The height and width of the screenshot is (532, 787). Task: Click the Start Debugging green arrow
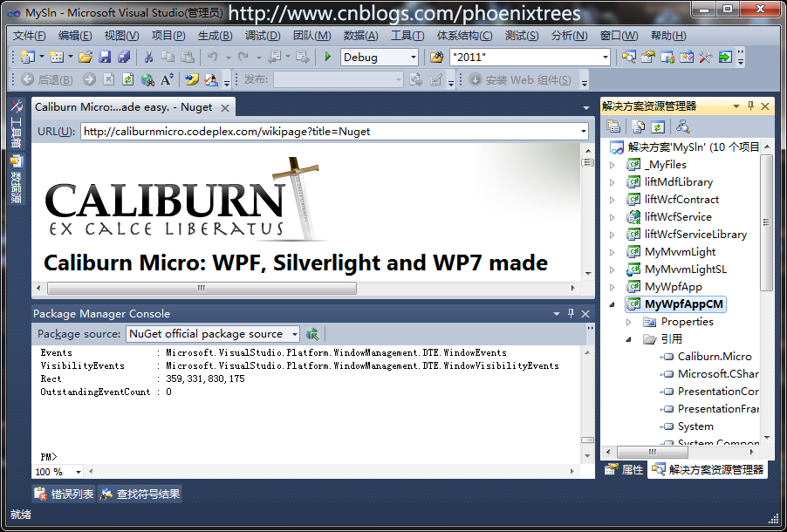(328, 58)
